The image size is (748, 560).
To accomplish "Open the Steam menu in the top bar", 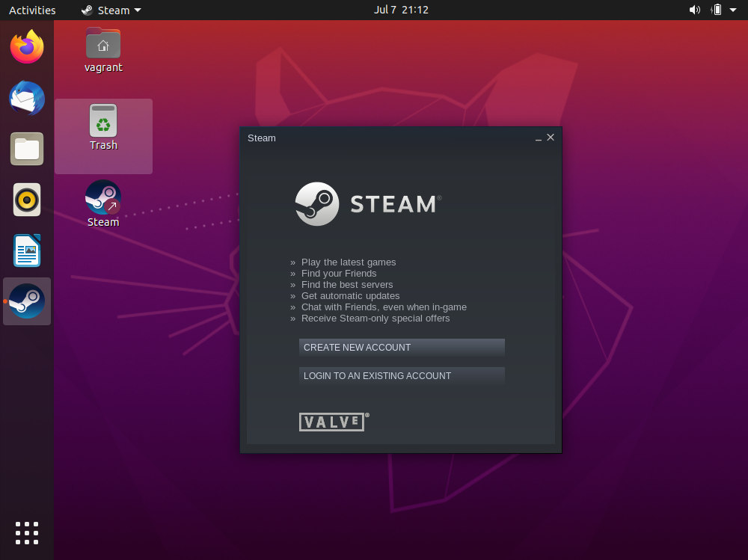I will point(109,10).
